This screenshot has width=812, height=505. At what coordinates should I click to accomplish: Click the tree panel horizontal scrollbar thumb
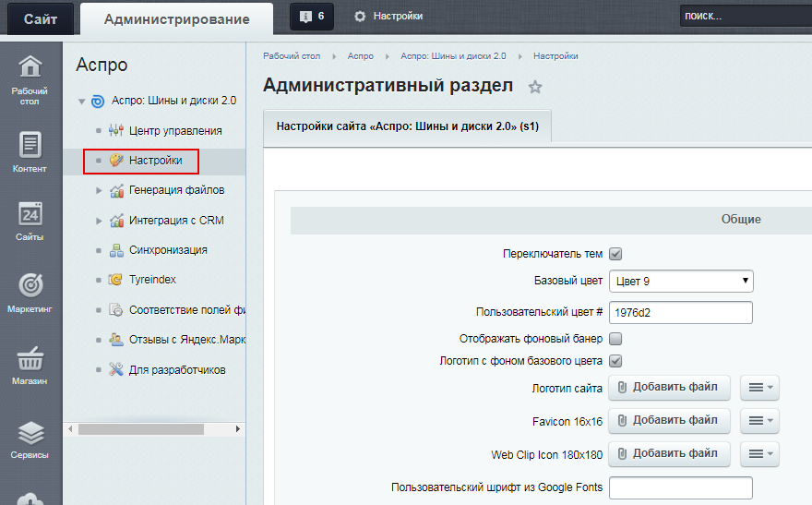[141, 429]
